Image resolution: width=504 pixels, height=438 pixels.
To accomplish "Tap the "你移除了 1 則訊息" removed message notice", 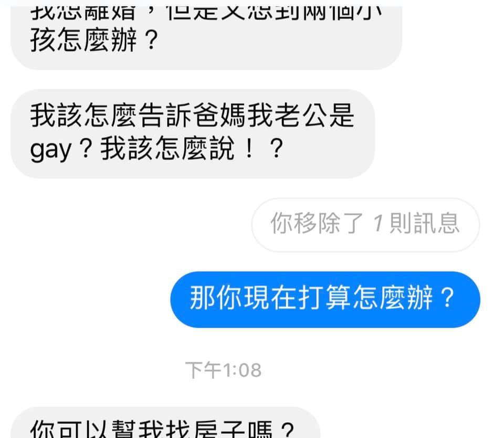I will tap(365, 224).
